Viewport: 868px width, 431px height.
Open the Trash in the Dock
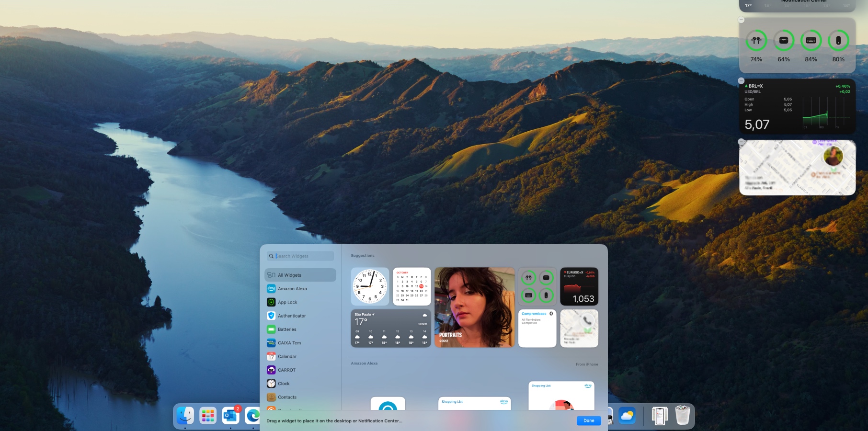pos(683,415)
